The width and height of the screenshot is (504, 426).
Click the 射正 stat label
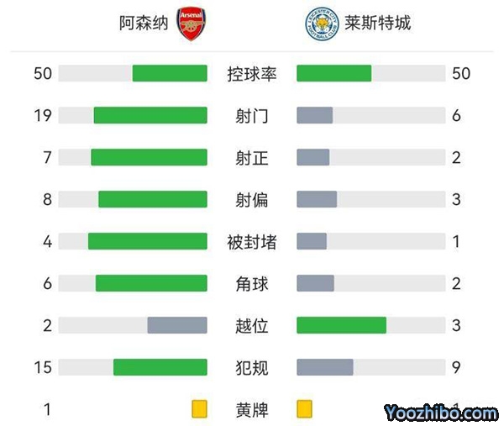click(252, 158)
